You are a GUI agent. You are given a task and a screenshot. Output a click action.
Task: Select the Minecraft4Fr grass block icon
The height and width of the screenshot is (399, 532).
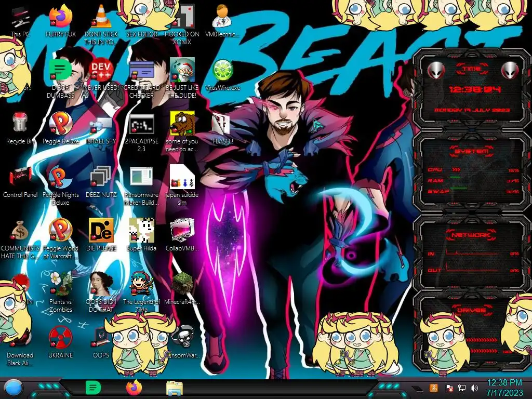(182, 289)
